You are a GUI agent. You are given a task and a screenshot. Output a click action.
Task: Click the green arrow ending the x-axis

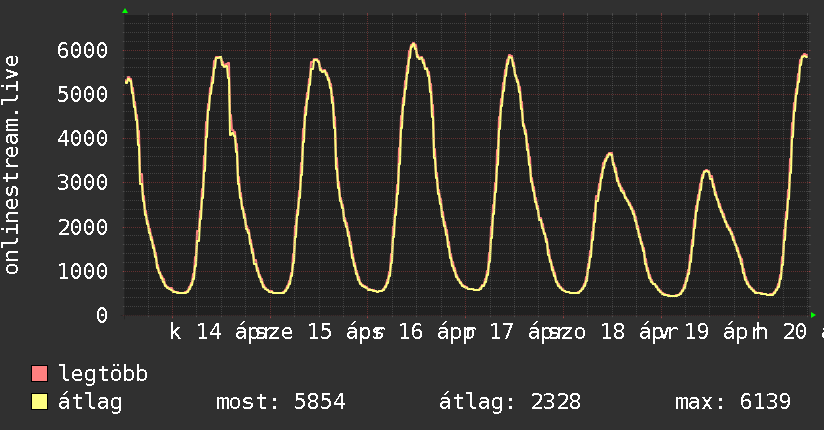(813, 315)
